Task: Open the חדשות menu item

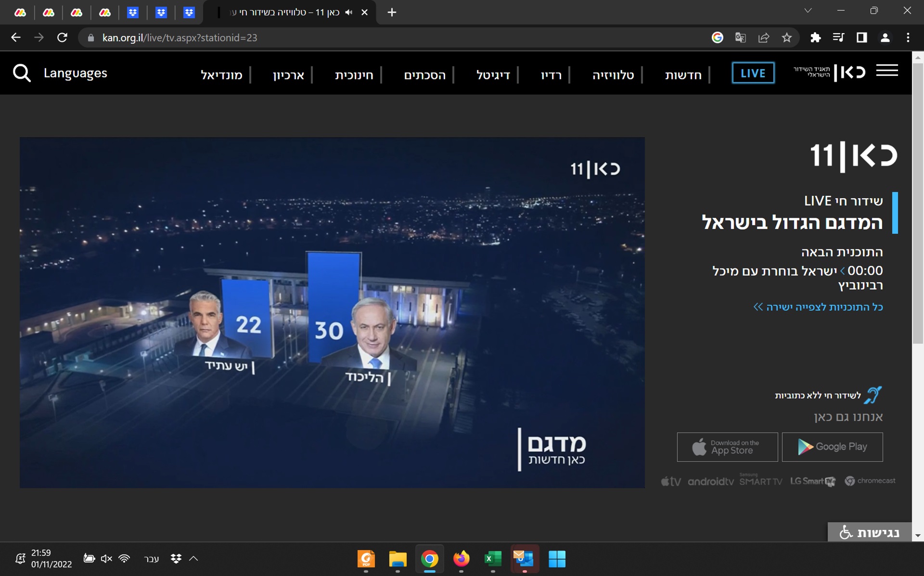Action: point(683,75)
